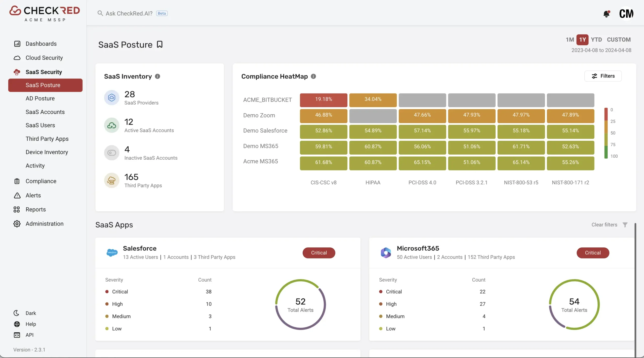Open the AD Posture menu item
Image resolution: width=644 pixels, height=358 pixels.
[x=40, y=99]
